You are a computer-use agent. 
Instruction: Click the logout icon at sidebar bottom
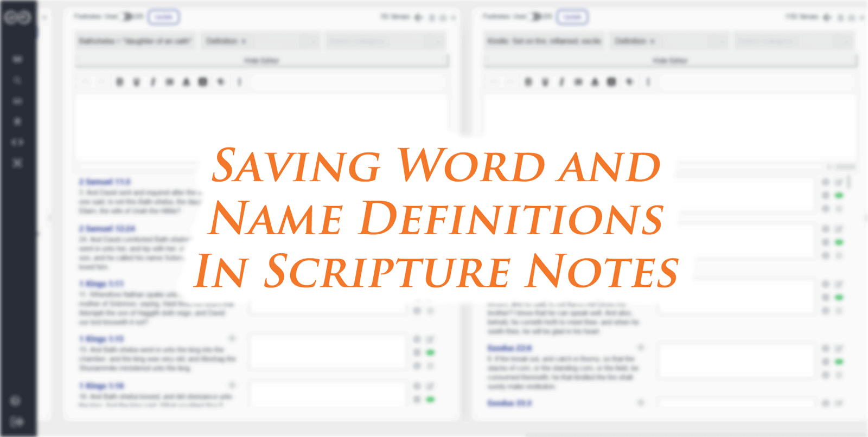point(17,422)
